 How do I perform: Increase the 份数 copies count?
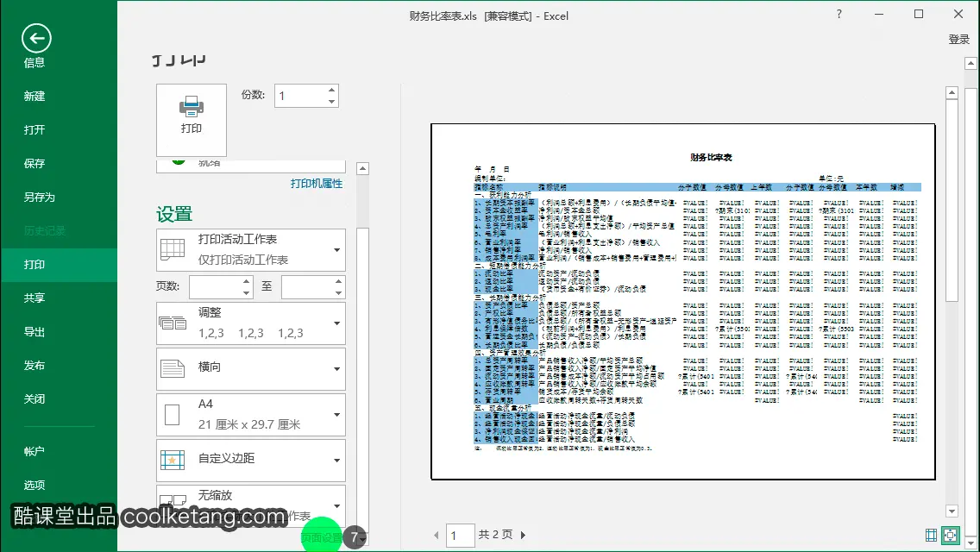pyautogui.click(x=332, y=91)
